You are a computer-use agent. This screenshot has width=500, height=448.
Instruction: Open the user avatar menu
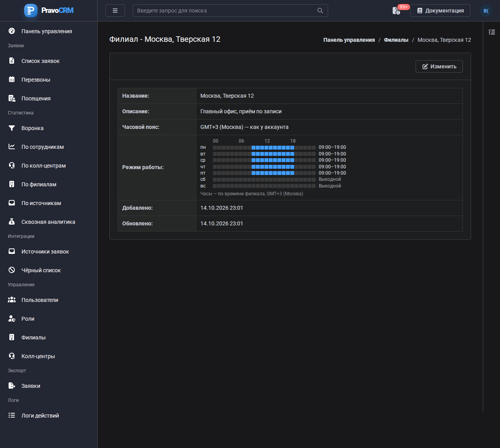click(x=486, y=11)
